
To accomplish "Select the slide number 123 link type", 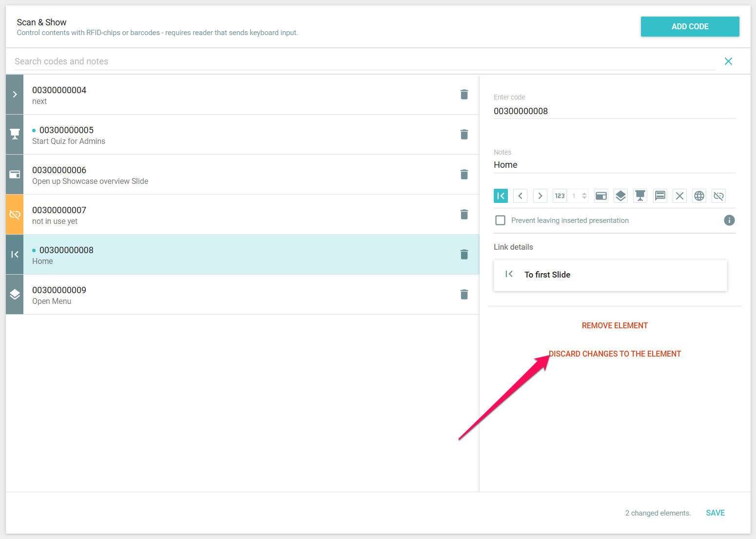I will tap(560, 196).
